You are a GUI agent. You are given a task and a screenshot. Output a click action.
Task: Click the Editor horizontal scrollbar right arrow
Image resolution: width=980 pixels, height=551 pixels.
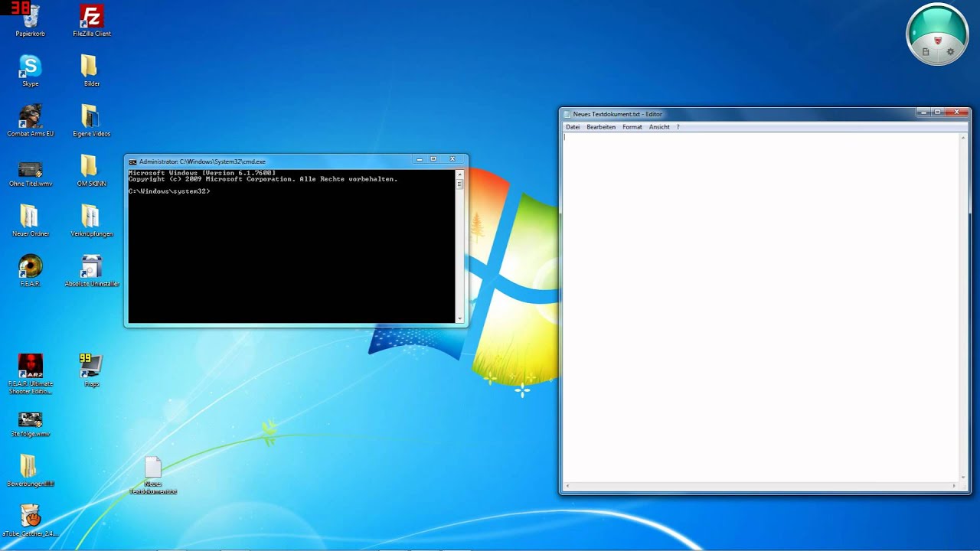[x=954, y=485]
